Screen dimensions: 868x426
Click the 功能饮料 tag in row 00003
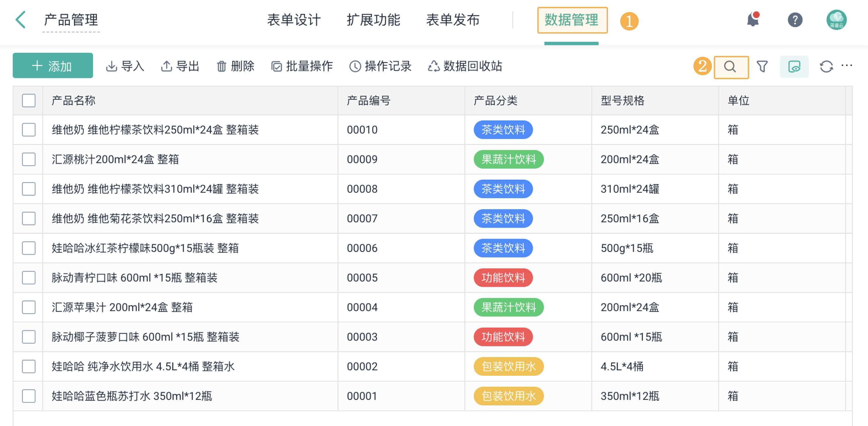(503, 337)
